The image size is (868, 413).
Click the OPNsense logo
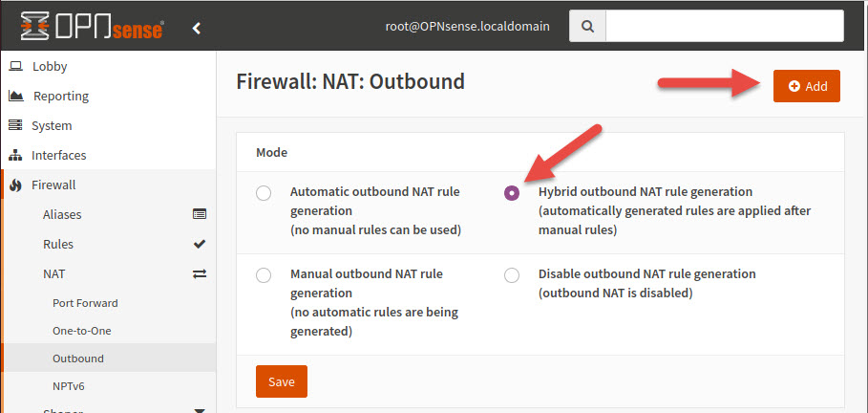pyautogui.click(x=93, y=26)
